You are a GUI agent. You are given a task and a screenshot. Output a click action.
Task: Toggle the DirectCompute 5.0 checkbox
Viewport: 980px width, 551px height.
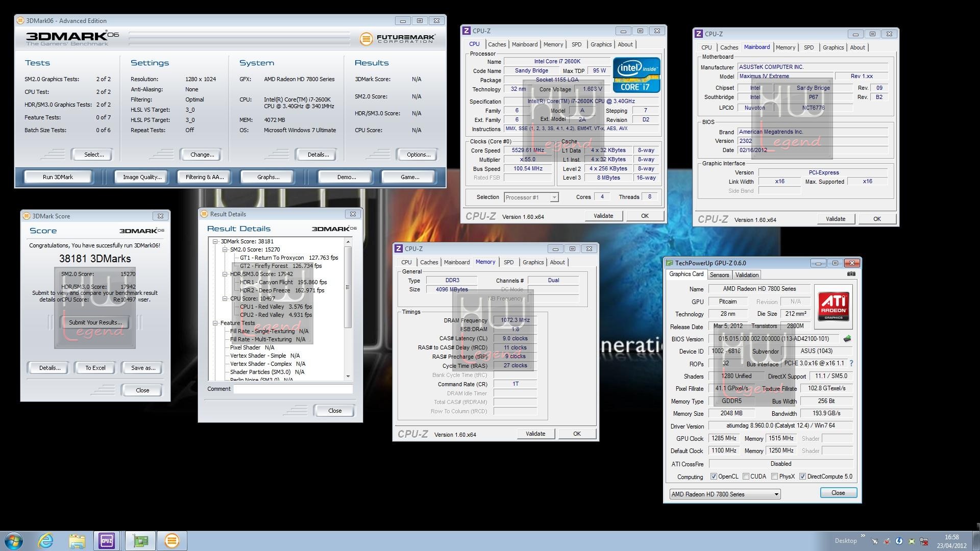(802, 477)
